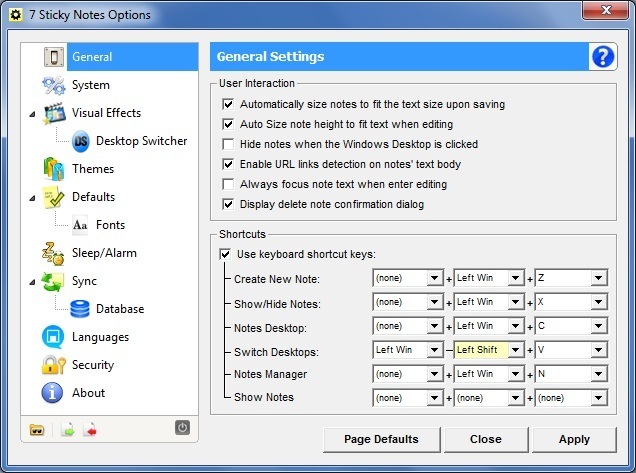
Task: Open Show Notes middle (none) dropdown
Action: click(x=489, y=398)
